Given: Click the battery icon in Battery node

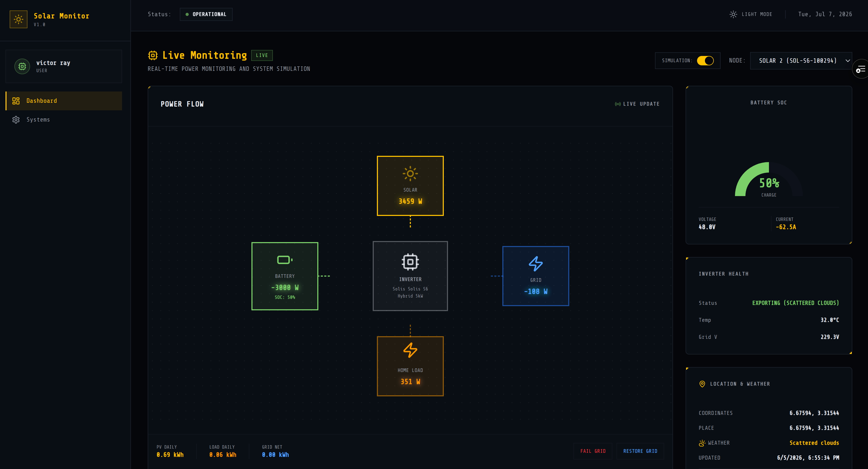Looking at the screenshot, I should pyautogui.click(x=285, y=260).
